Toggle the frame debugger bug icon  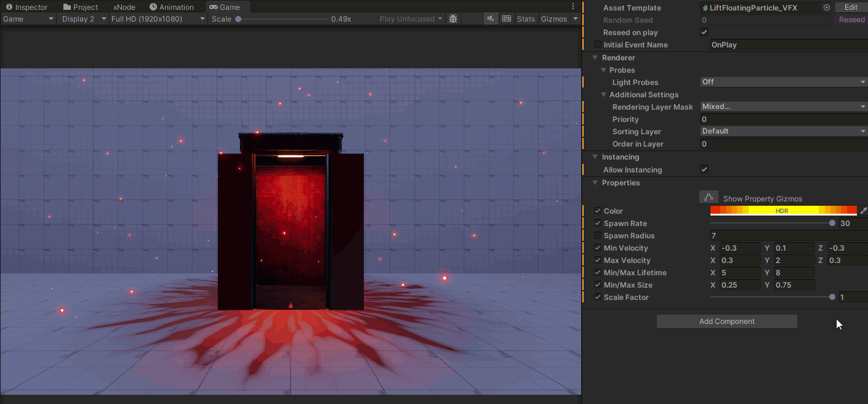453,19
